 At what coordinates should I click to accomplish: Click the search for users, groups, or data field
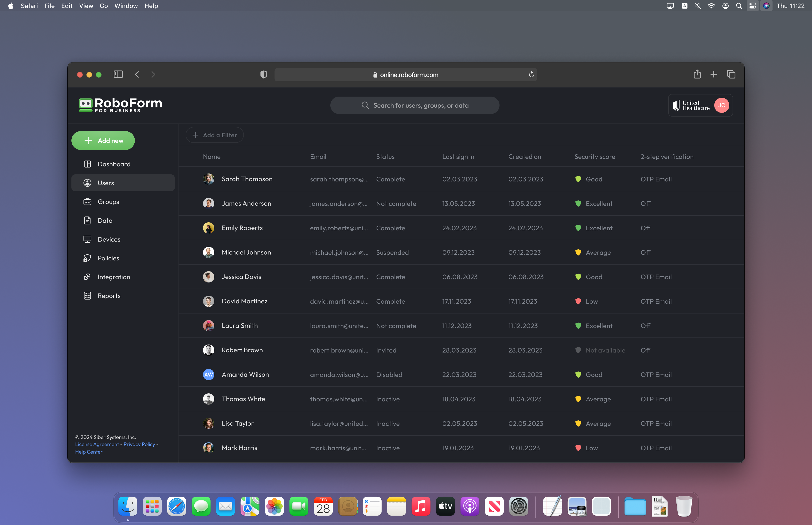(414, 105)
